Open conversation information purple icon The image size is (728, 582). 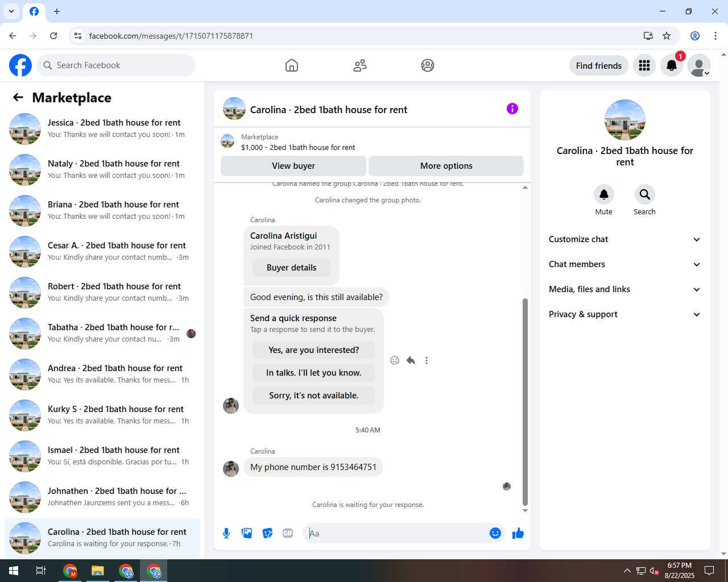(x=512, y=109)
